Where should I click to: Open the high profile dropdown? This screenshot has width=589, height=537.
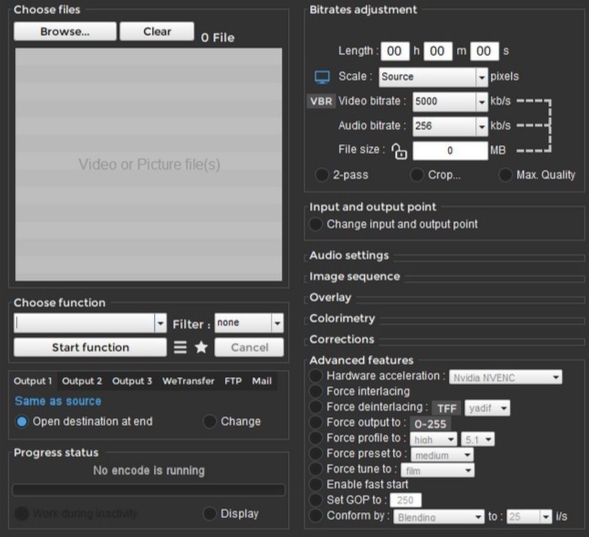point(433,439)
